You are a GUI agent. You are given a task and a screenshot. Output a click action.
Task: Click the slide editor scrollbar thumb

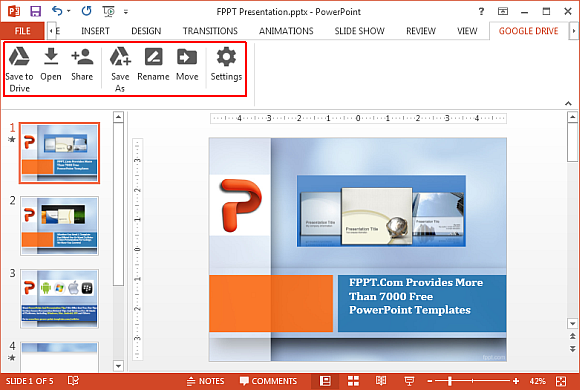click(x=572, y=142)
